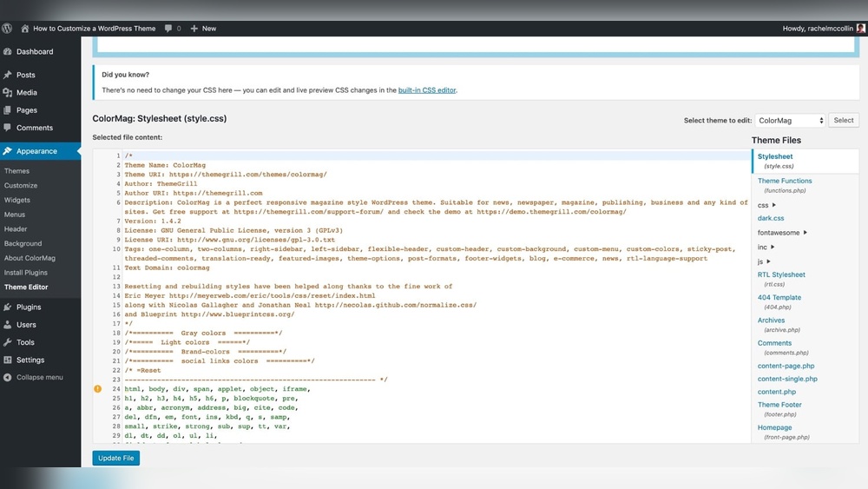This screenshot has height=489, width=868.
Task: Click Howdy, rachelmccollin account menu
Action: point(818,29)
